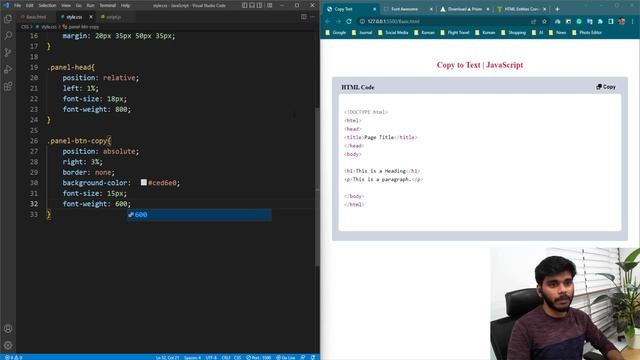
Task: Click the Ln 32, Col 21 status item
Action: pos(167,357)
